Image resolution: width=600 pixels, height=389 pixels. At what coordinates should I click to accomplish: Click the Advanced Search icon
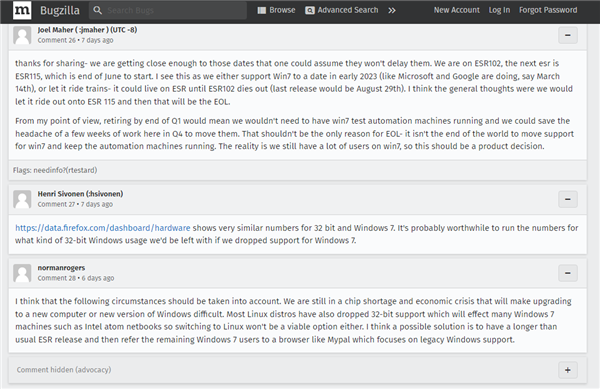tap(310, 10)
